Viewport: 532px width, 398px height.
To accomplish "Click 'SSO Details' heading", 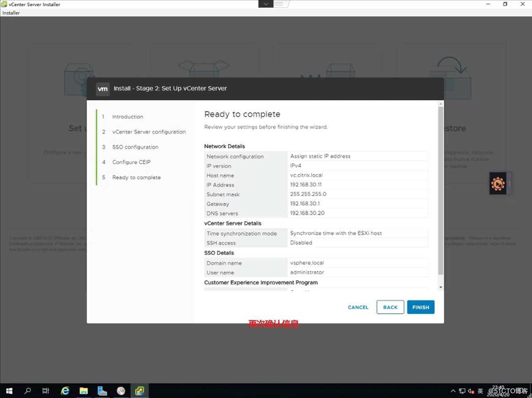I will (x=219, y=253).
